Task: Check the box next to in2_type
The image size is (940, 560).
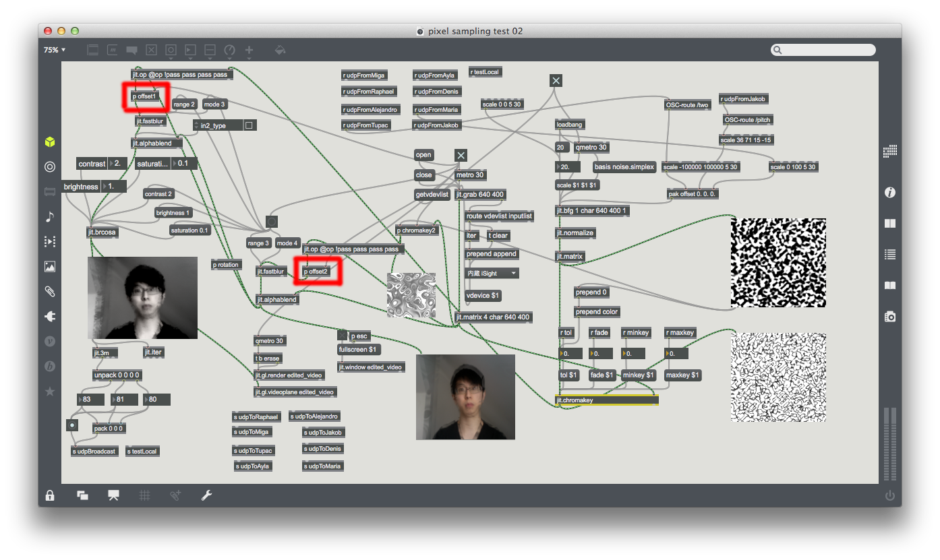Action: click(x=249, y=125)
